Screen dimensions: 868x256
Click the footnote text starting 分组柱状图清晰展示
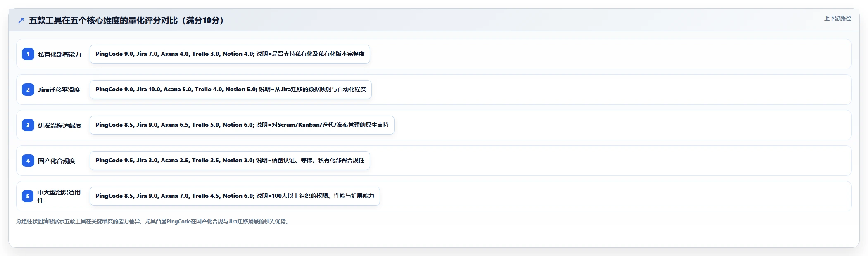(153, 221)
